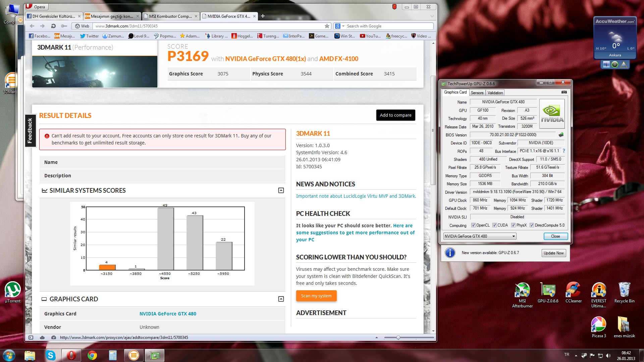Click Update Now in GPU-Z notice
The height and width of the screenshot is (362, 644).
tap(553, 253)
